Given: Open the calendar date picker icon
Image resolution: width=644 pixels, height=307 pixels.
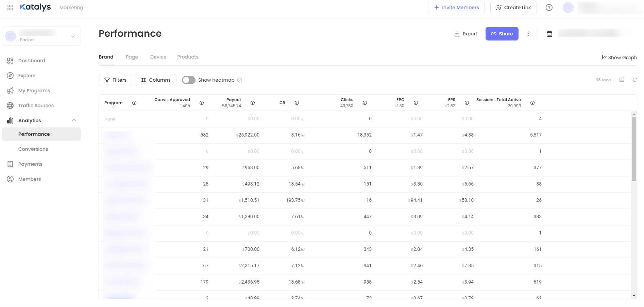Looking at the screenshot, I should 549,34.
